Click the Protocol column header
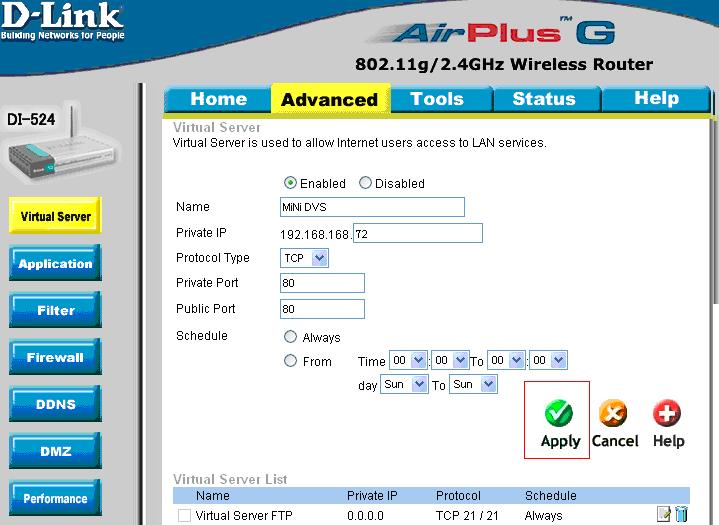719x525 pixels. pyautogui.click(x=458, y=496)
